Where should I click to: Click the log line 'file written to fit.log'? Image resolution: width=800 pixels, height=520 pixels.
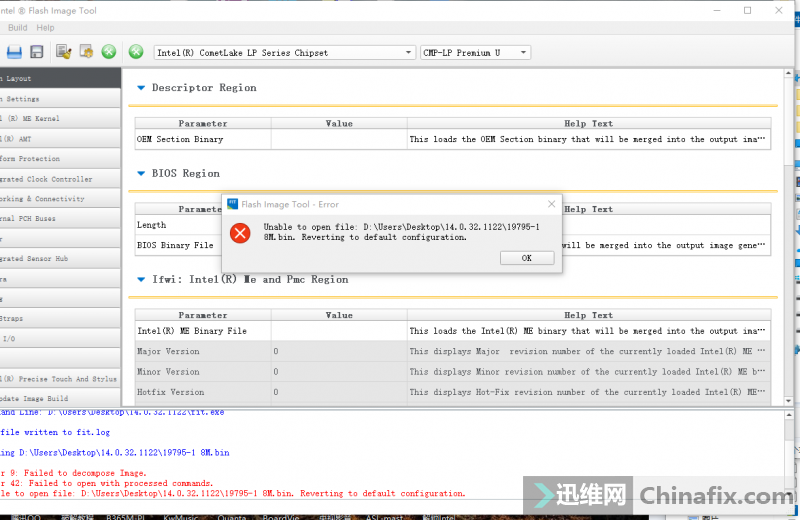pyautogui.click(x=55, y=432)
